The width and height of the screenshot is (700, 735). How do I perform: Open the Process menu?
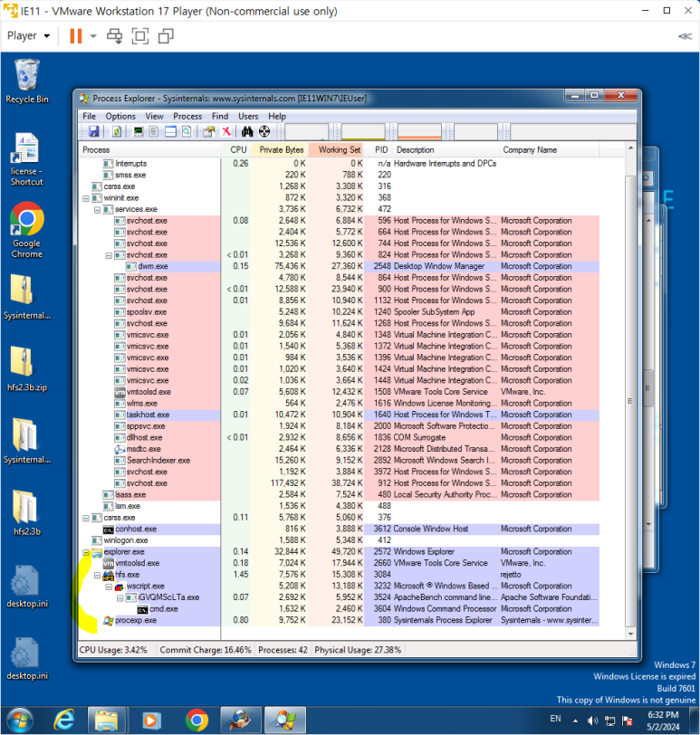point(187,116)
